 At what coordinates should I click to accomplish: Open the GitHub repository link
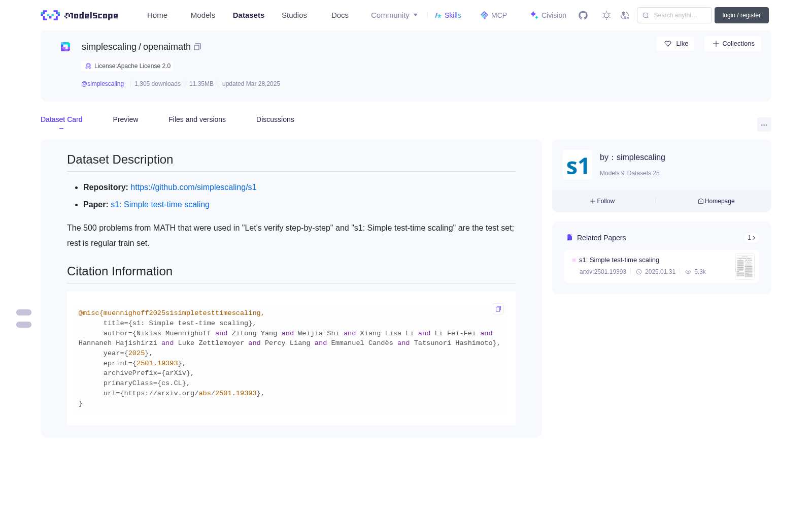pyautogui.click(x=193, y=187)
